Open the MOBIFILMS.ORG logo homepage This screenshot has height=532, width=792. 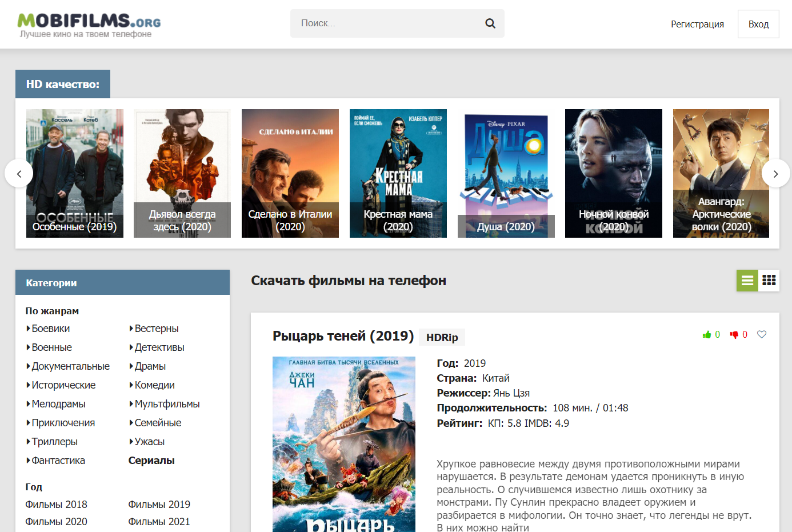(x=89, y=25)
